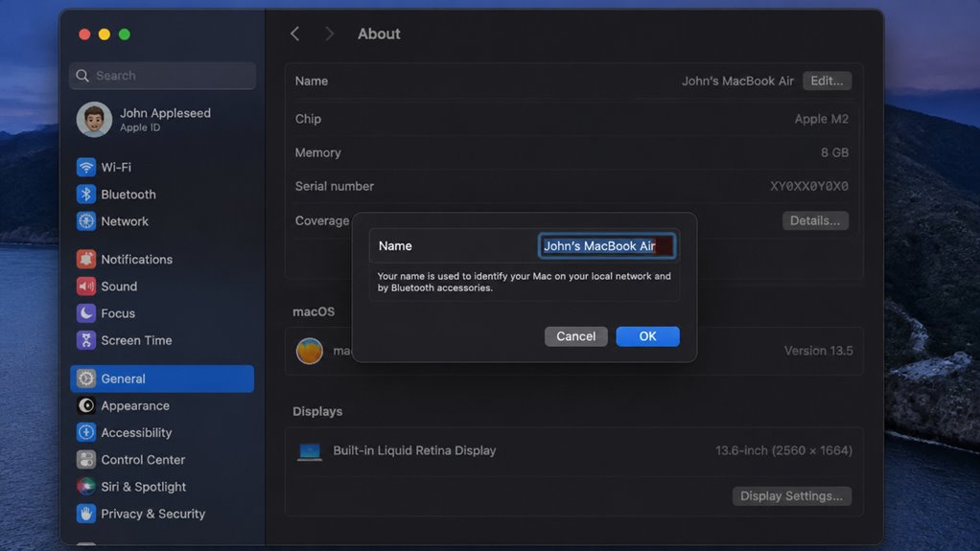Click the Appearance icon
Screen dimensions: 980x551
tap(86, 405)
